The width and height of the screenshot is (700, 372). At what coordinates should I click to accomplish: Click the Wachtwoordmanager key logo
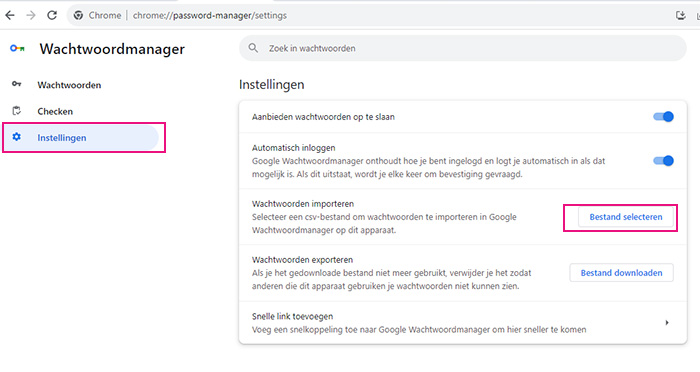point(17,48)
